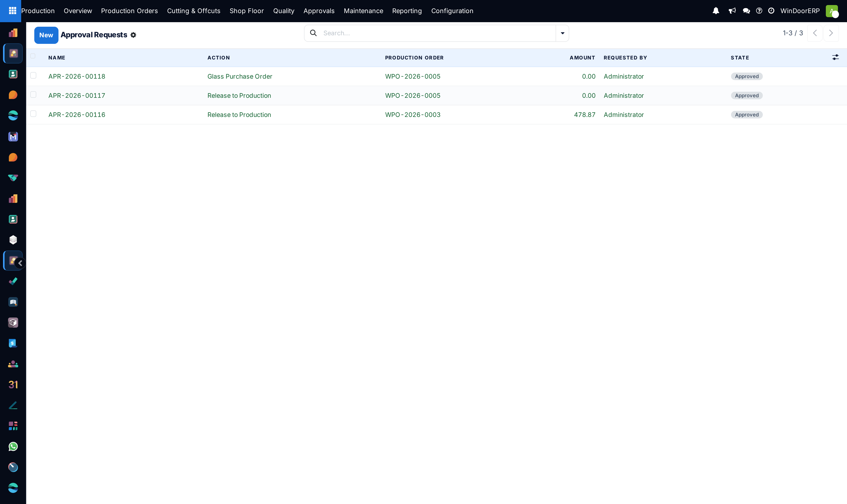This screenshot has width=847, height=504.
Task: Open the Configuration menu
Action: pyautogui.click(x=452, y=11)
